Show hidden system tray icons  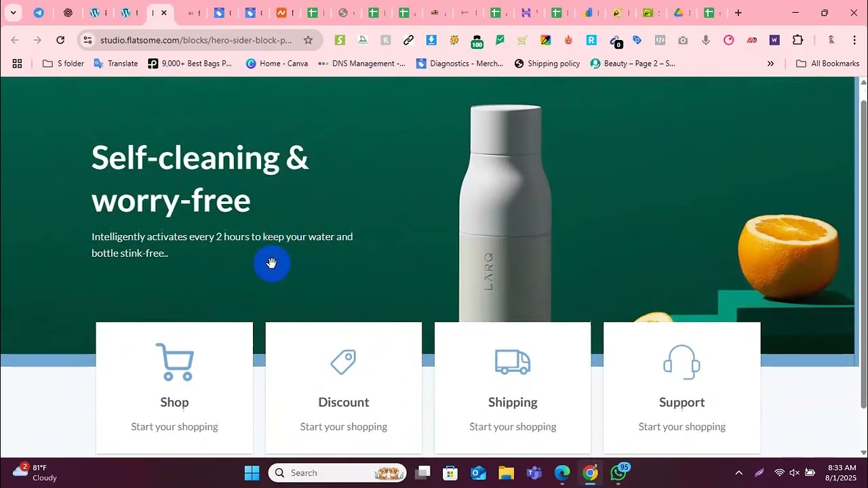(x=738, y=473)
